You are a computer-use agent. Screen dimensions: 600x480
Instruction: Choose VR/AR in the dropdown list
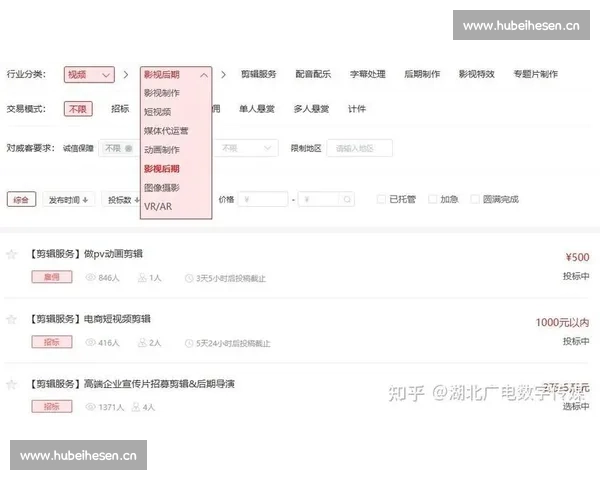click(158, 207)
